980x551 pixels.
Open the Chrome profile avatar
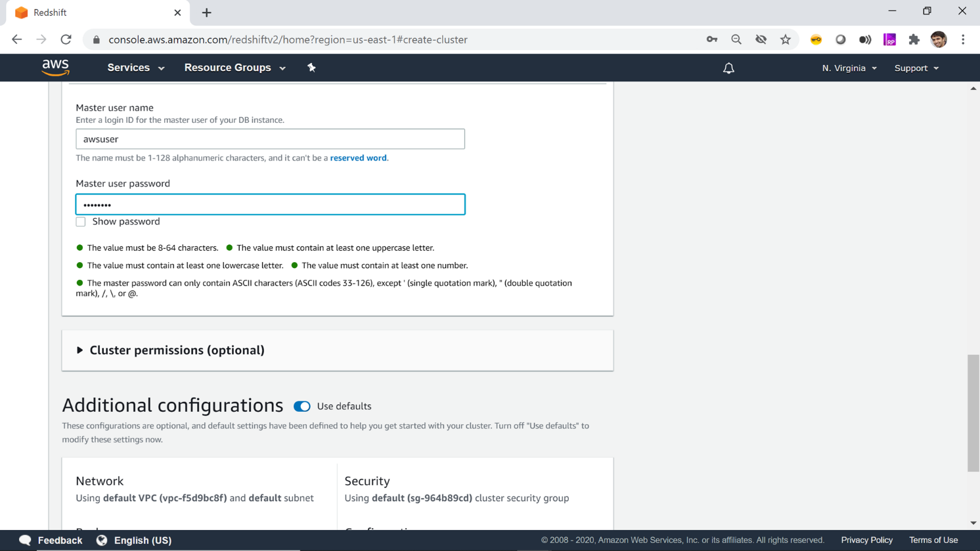click(x=939, y=39)
